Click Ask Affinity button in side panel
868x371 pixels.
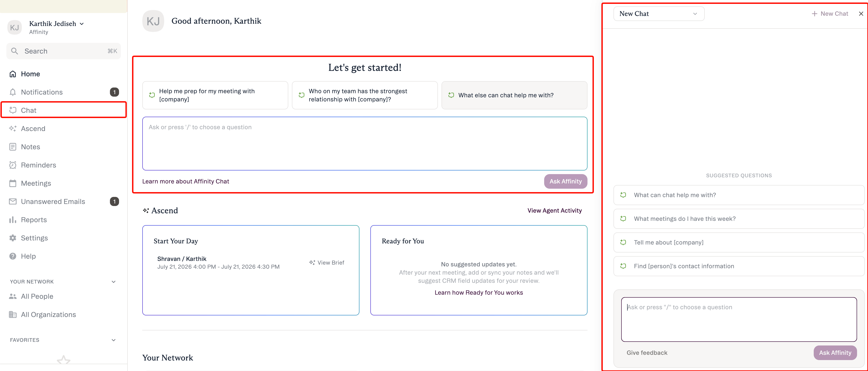click(x=835, y=353)
